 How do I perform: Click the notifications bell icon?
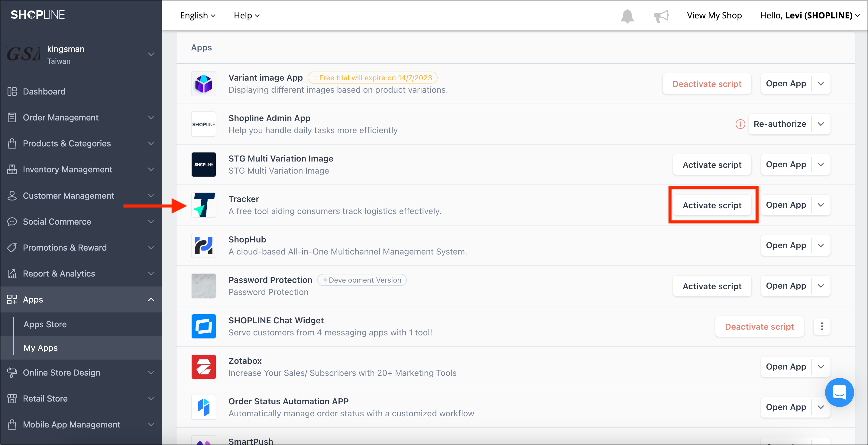click(627, 16)
